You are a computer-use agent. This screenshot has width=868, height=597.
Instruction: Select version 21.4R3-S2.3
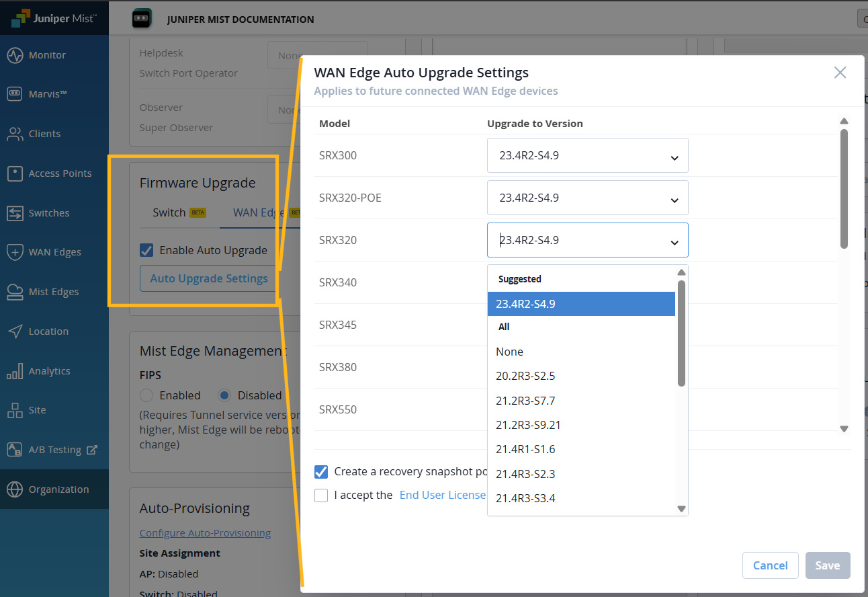tap(581, 474)
